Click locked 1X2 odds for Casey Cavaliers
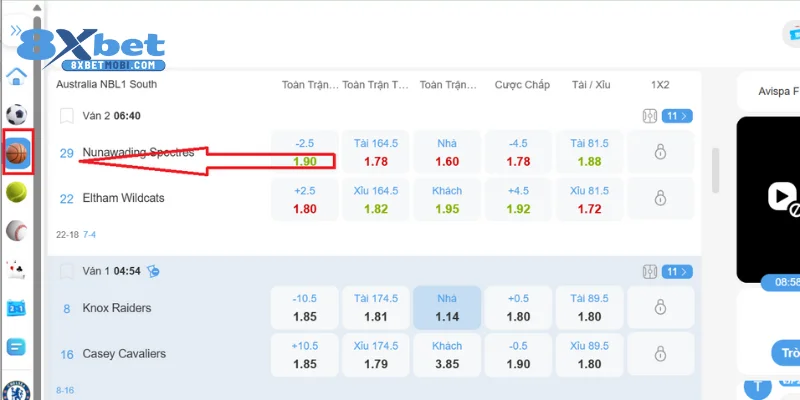The height and width of the screenshot is (400, 800). [x=660, y=354]
